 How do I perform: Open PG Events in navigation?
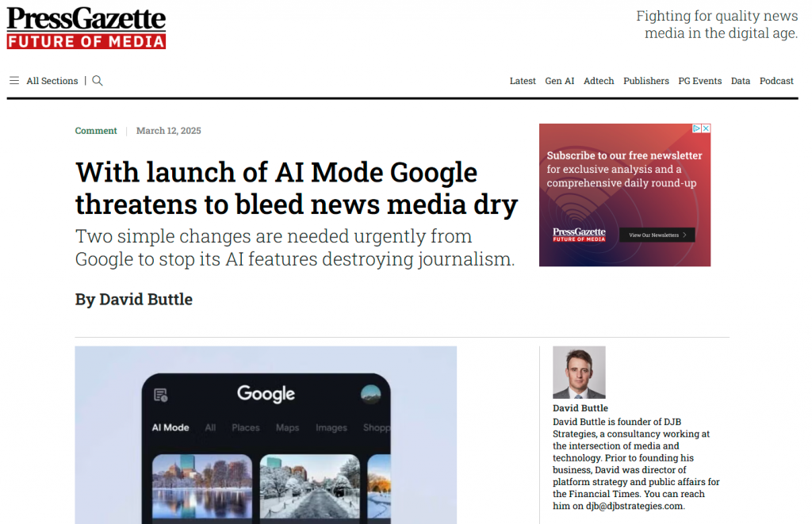(x=700, y=81)
